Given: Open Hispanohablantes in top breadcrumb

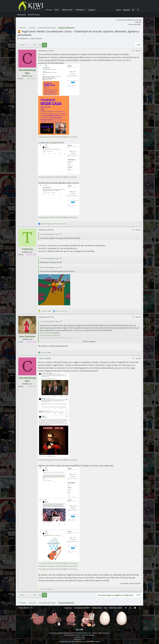Looking at the screenshot, I should pyautogui.click(x=66, y=28).
